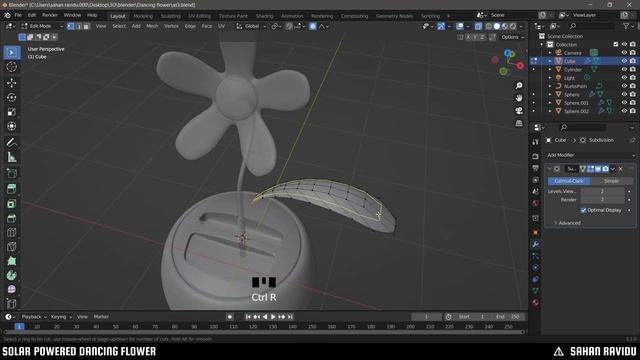
Task: Select Catmull-Clark subdivision type
Action: [x=569, y=181]
